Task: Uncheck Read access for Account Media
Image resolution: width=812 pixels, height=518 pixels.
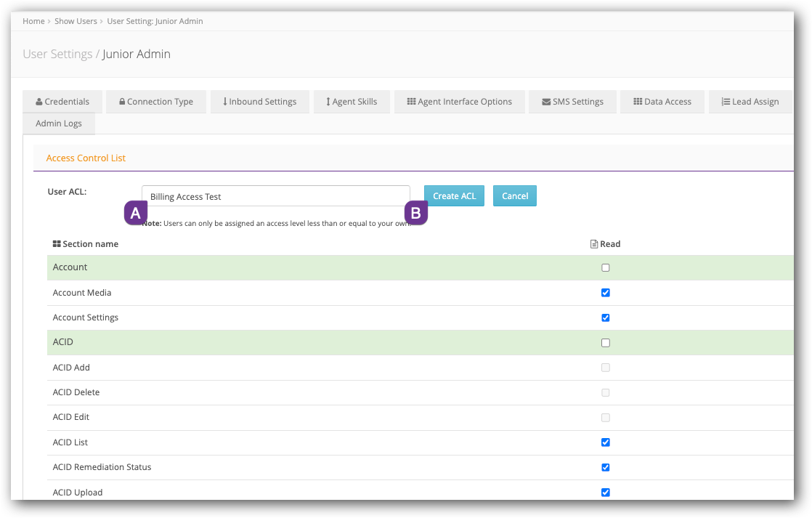Action: [x=605, y=292]
